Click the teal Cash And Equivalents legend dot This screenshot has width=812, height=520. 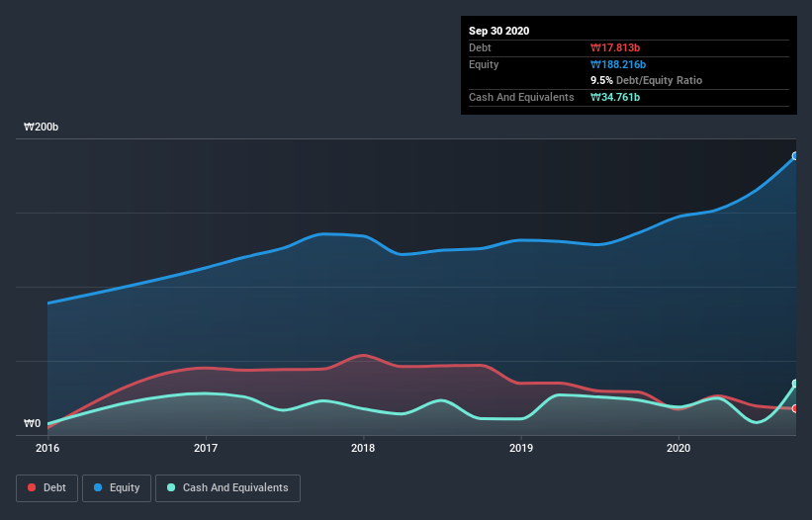click(171, 487)
